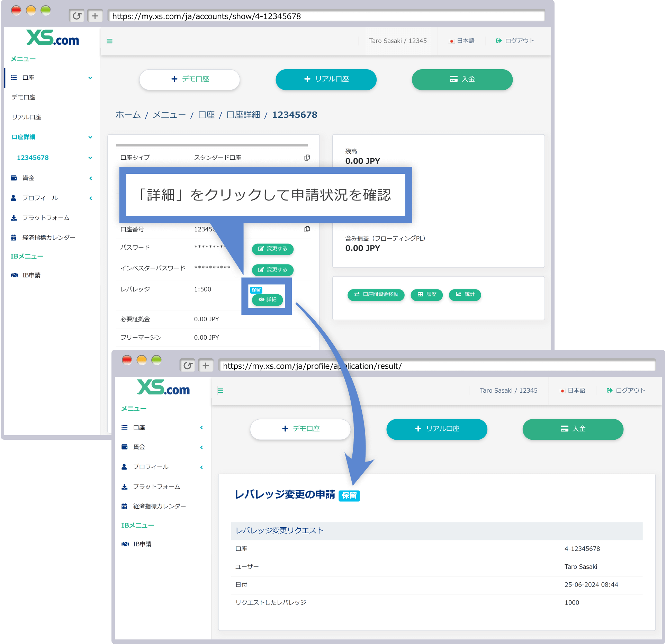Click ログアウト link in top window
Viewport: 666px width, 644px height.
(x=515, y=41)
